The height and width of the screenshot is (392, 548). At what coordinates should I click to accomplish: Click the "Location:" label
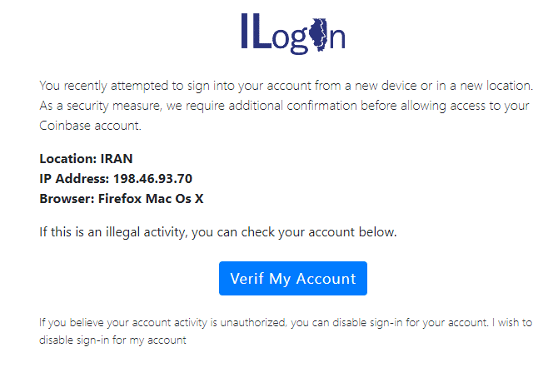coord(68,158)
